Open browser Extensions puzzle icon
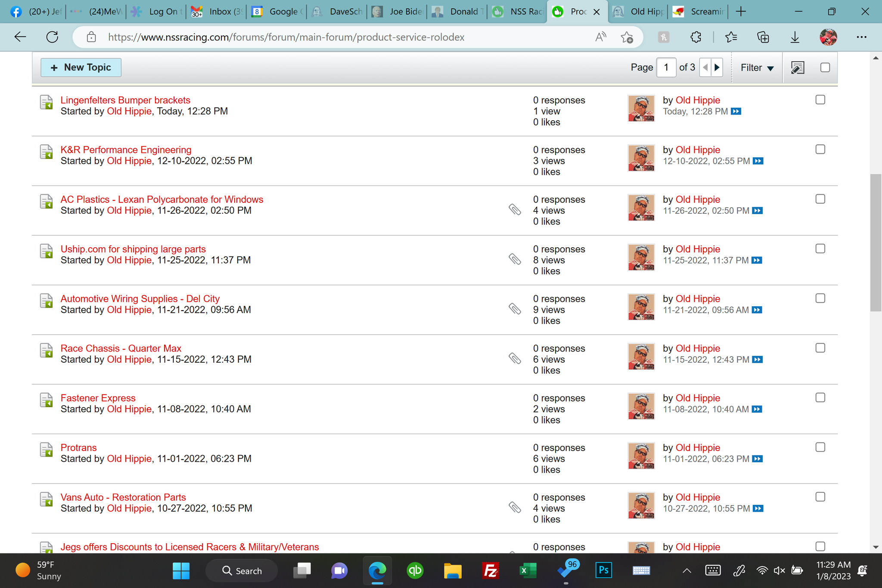Image resolution: width=882 pixels, height=588 pixels. (696, 37)
